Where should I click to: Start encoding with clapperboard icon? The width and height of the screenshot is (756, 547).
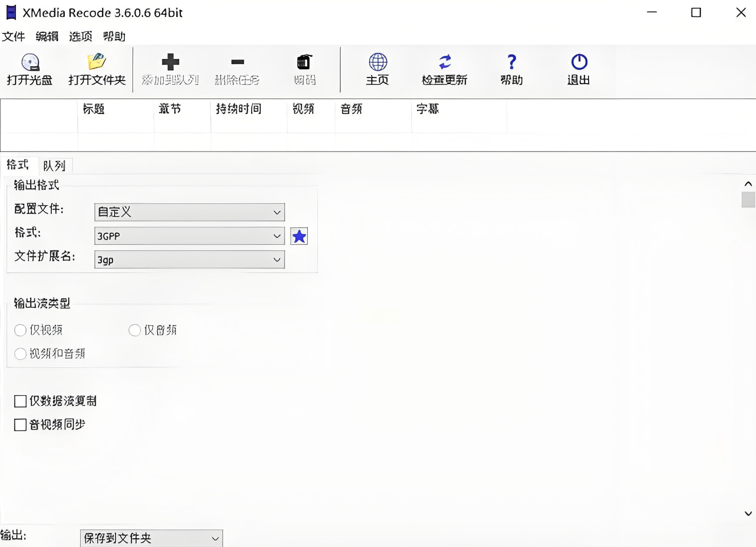(x=305, y=62)
